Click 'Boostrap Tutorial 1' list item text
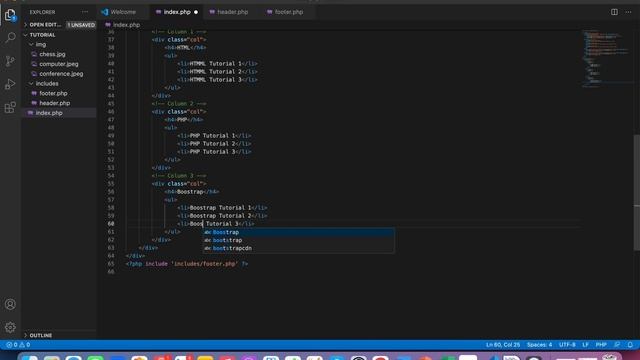Screen dimensions: 640x360 220,208
